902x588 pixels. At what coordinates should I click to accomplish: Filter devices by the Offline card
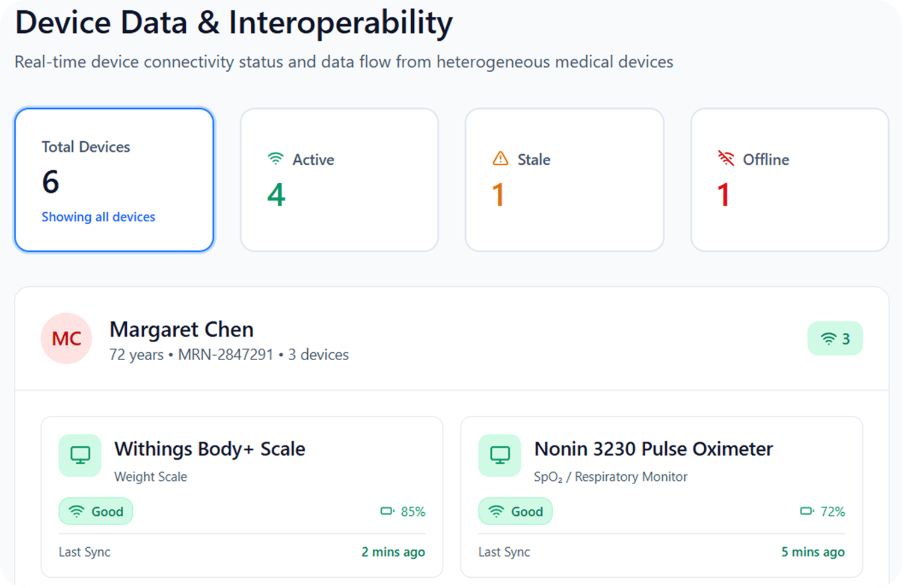790,180
